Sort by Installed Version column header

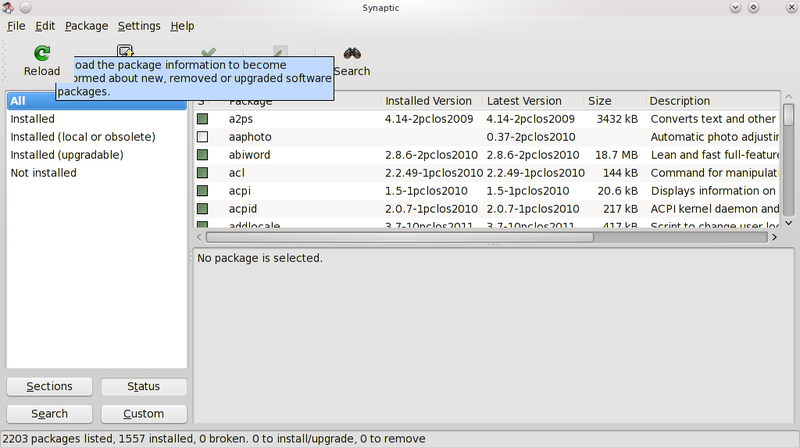coord(431,101)
